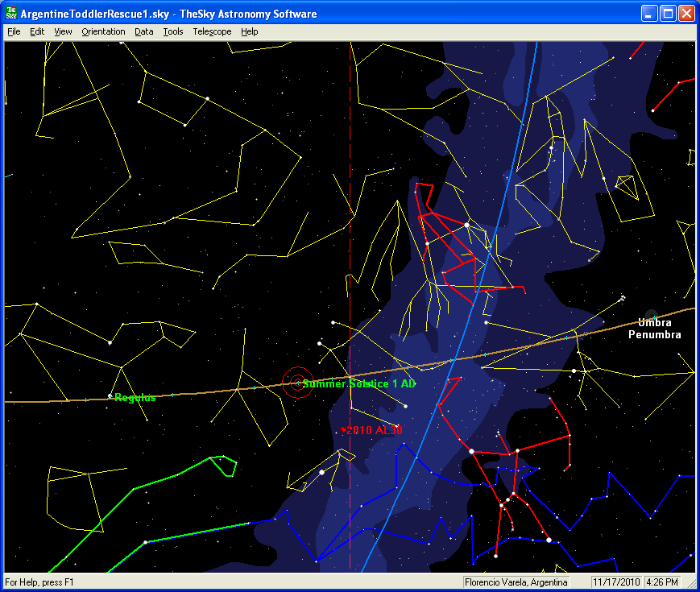Click TheSky application icon in title bar
This screenshot has height=592, width=700.
11,14
